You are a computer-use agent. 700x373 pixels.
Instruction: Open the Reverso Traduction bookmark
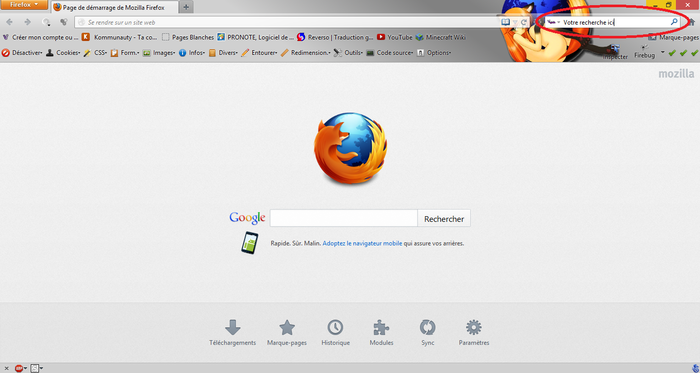coord(335,37)
